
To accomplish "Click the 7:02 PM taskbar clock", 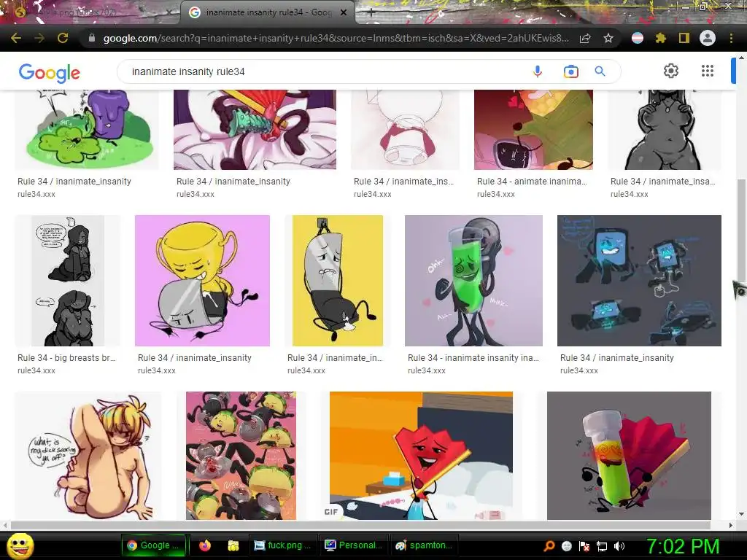I will 683,546.
